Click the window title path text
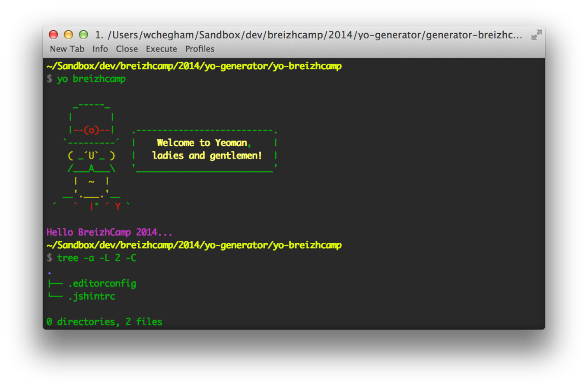588x389 pixels. [x=308, y=35]
